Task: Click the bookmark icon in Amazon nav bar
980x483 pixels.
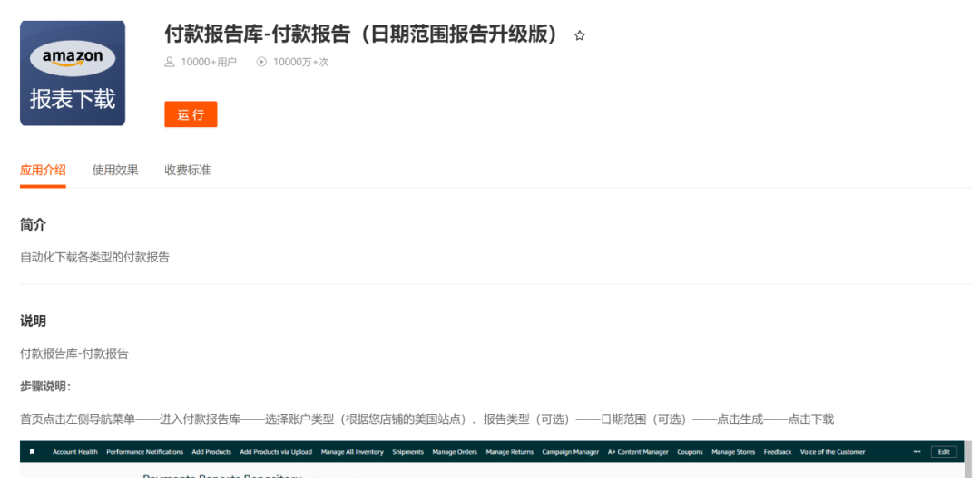Action: tap(32, 452)
